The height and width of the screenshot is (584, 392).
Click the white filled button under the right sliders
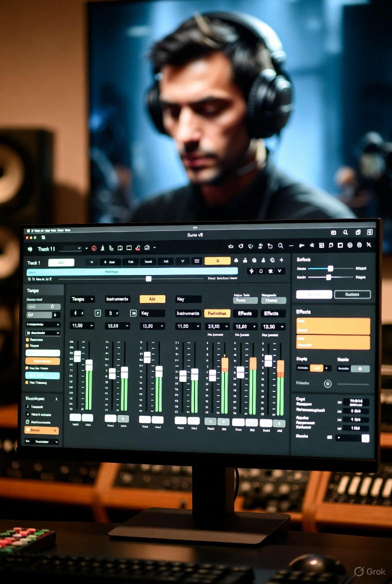coord(314,294)
